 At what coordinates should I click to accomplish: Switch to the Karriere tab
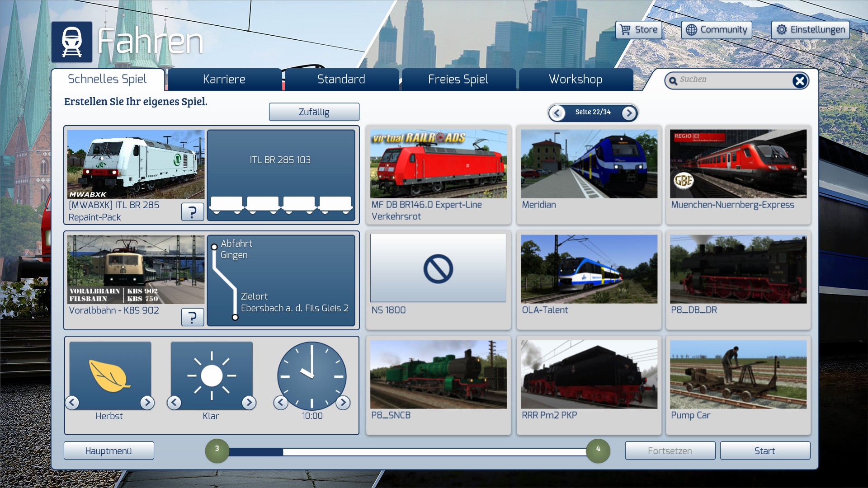pyautogui.click(x=224, y=80)
